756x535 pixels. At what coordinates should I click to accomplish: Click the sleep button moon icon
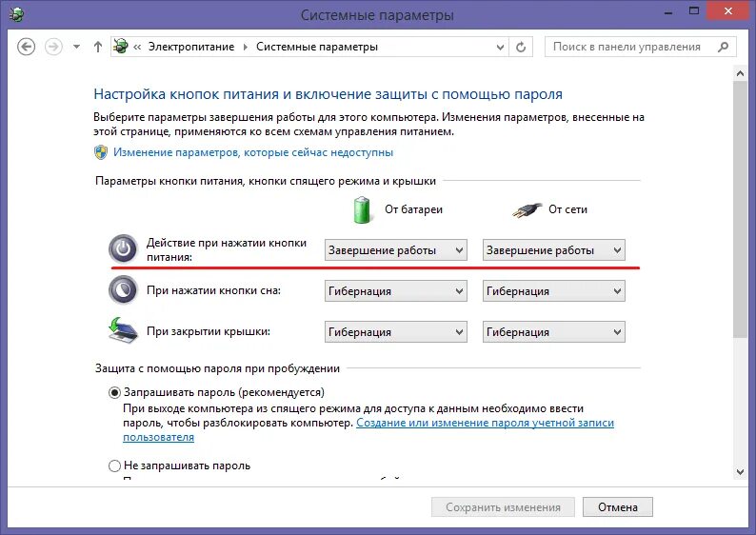123,290
